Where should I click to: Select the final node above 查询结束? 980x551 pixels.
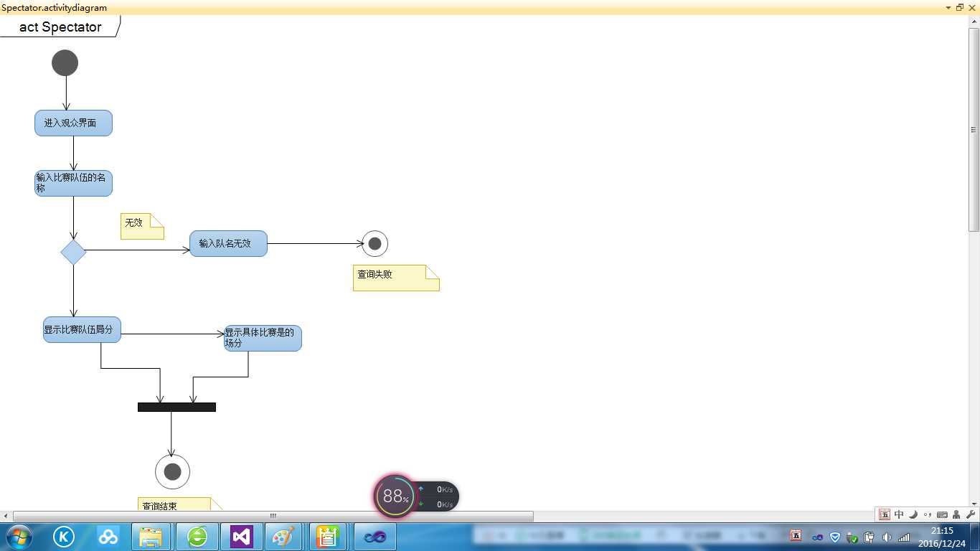(172, 471)
